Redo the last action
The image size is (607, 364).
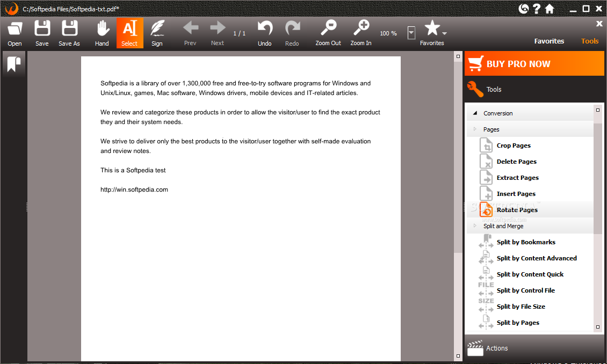[x=292, y=33]
